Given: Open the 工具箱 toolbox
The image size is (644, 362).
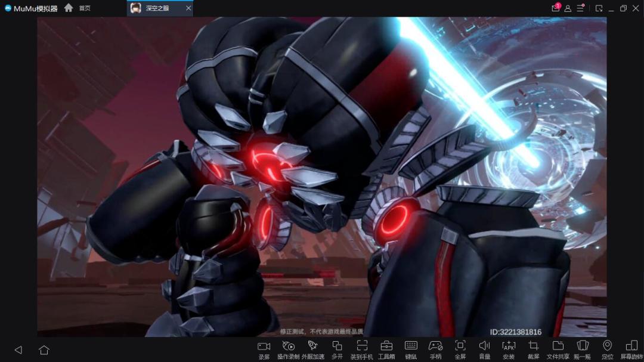Looking at the screenshot, I should (386, 349).
